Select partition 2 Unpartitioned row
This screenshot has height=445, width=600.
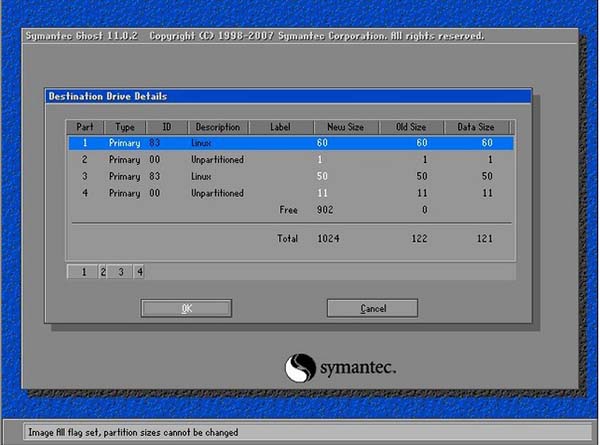pos(290,159)
